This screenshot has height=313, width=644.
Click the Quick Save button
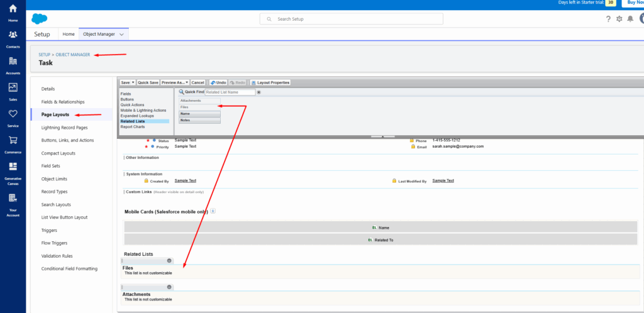[148, 82]
